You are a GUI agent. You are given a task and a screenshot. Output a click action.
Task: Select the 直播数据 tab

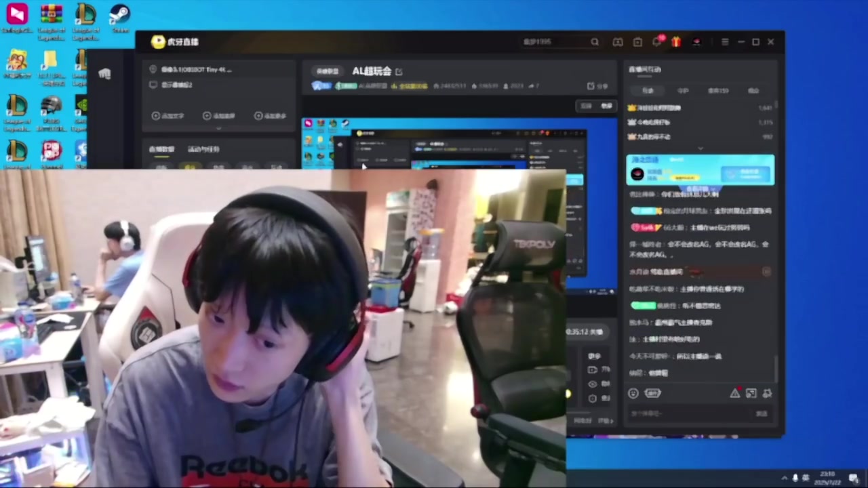click(x=161, y=149)
